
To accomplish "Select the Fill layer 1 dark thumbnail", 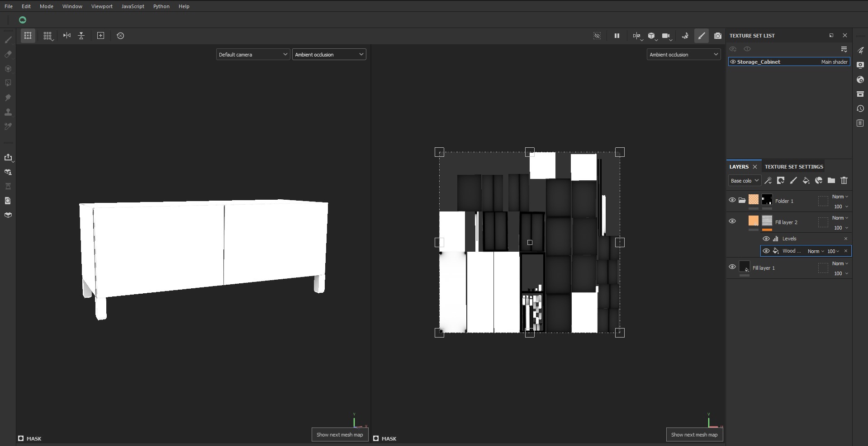I will coord(745,267).
